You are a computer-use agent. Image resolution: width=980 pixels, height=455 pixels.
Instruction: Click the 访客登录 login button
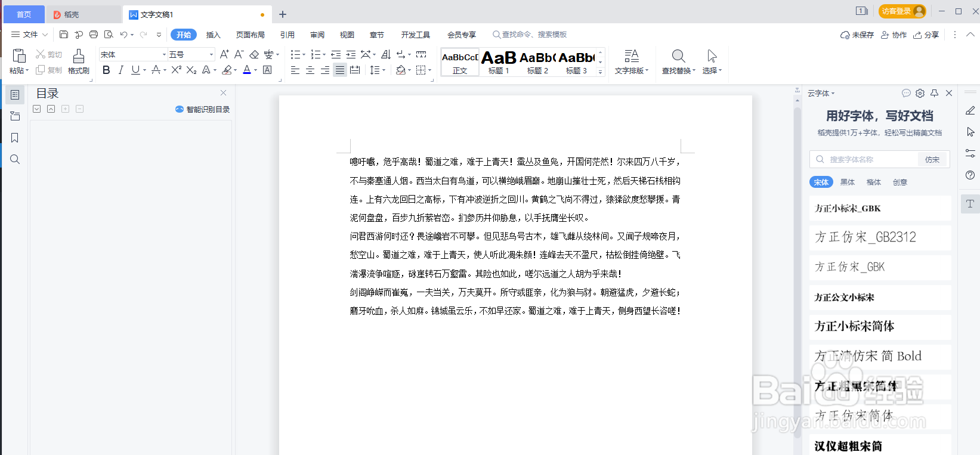click(x=902, y=11)
